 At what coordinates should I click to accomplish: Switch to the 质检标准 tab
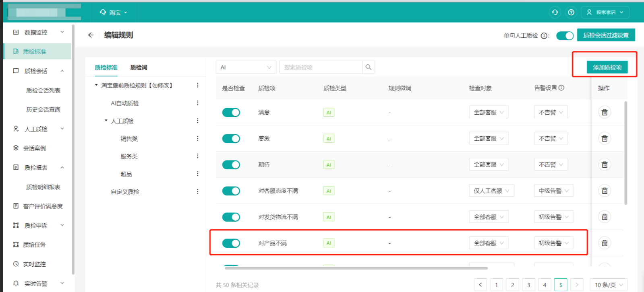[106, 67]
